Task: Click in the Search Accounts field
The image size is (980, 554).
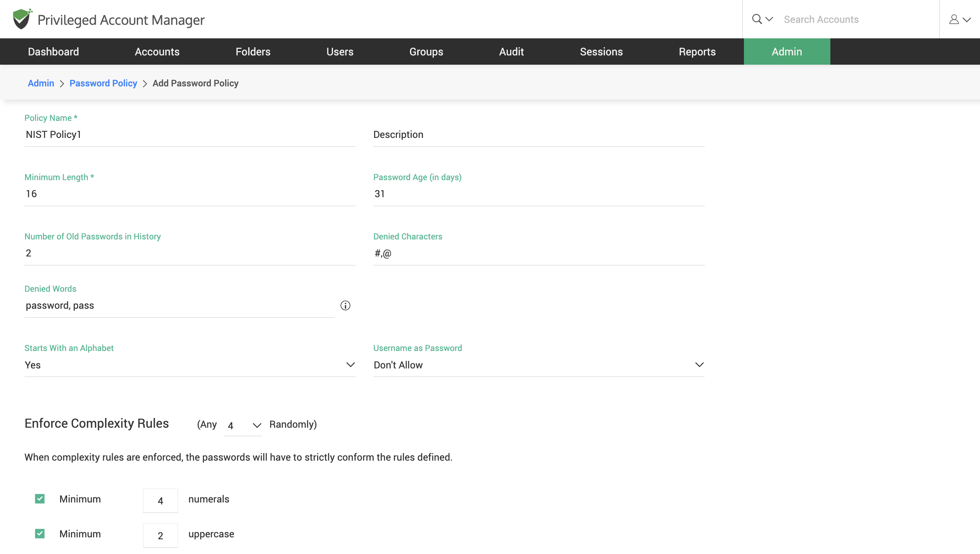Action: point(857,19)
